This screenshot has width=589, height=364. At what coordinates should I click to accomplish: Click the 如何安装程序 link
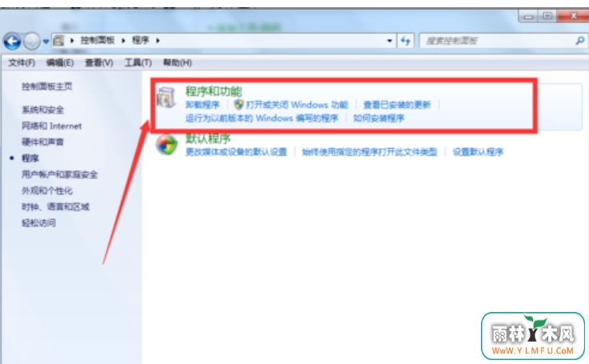tap(379, 118)
